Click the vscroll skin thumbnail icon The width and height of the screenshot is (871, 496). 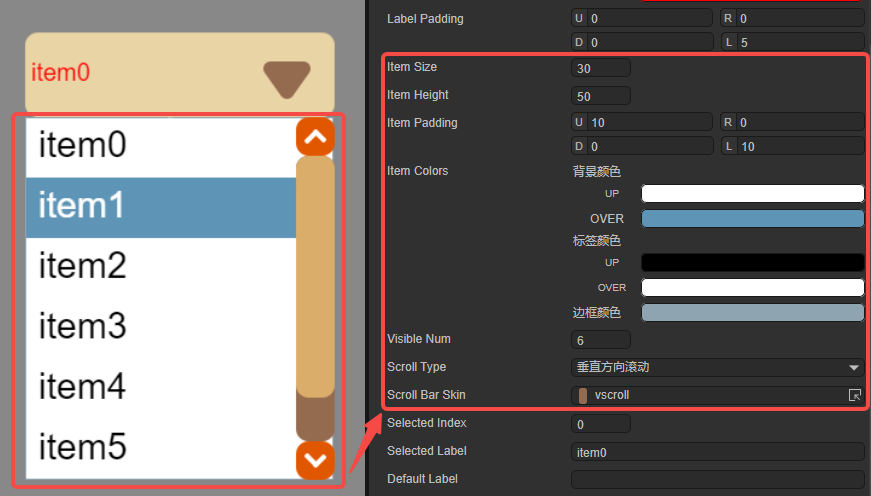(x=583, y=395)
